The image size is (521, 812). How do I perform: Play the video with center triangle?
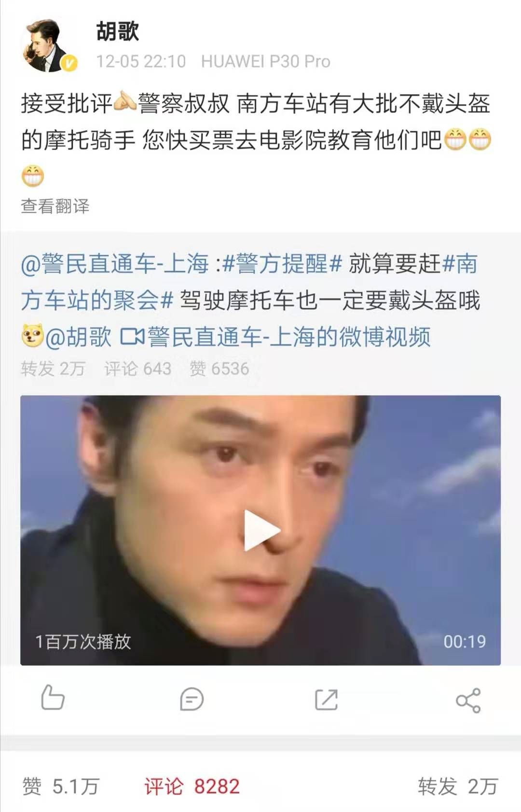point(261,530)
